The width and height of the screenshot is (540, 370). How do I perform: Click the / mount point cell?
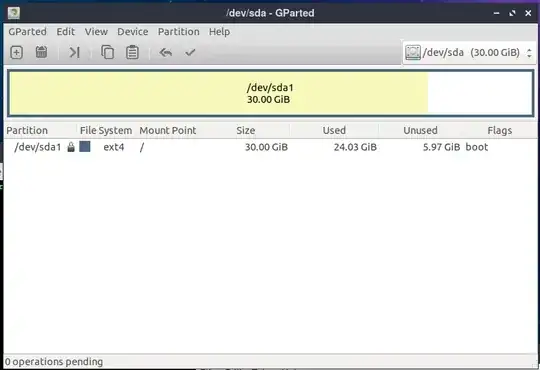click(142, 147)
